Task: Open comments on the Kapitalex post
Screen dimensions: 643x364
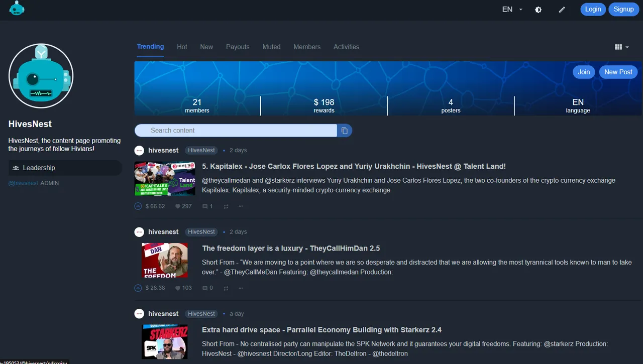Action: (x=207, y=206)
